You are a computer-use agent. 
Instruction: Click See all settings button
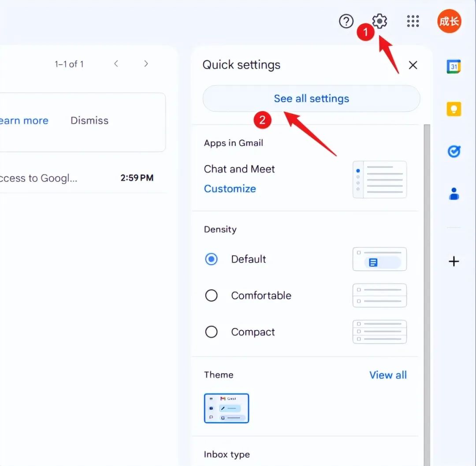click(x=312, y=99)
